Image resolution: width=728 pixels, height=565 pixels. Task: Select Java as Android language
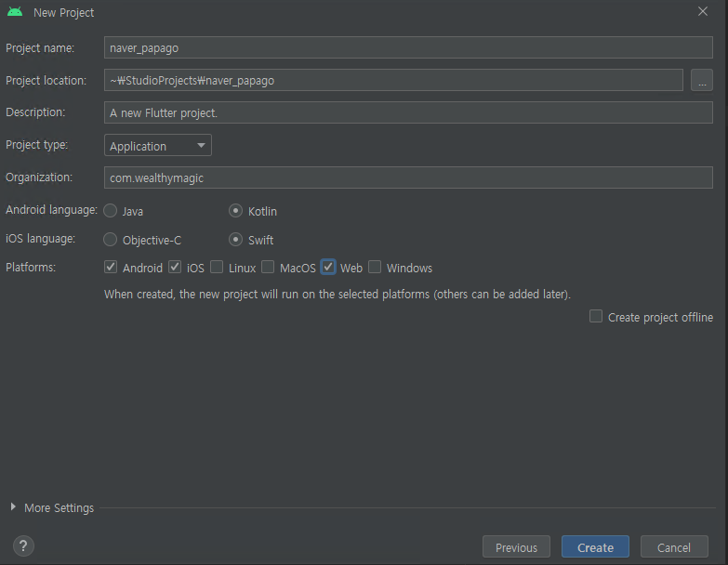tap(110, 211)
